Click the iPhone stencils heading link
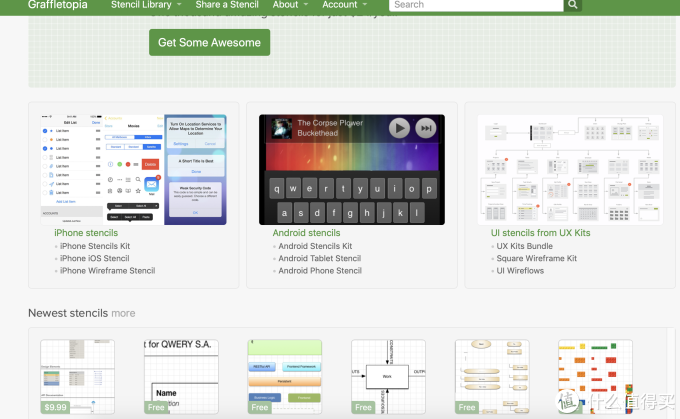The image size is (680, 419). coord(86,233)
